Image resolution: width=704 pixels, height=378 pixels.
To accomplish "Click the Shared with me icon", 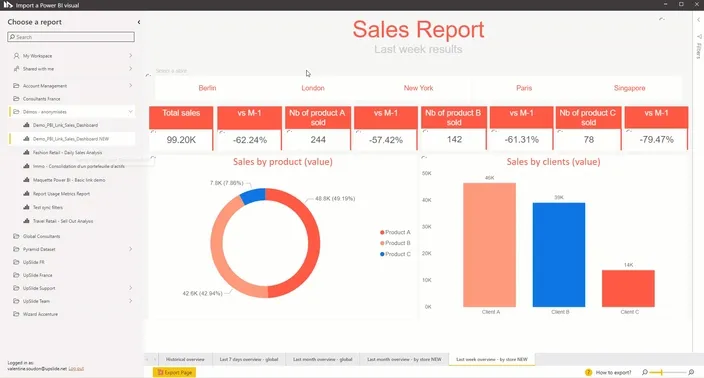I will tap(16, 69).
